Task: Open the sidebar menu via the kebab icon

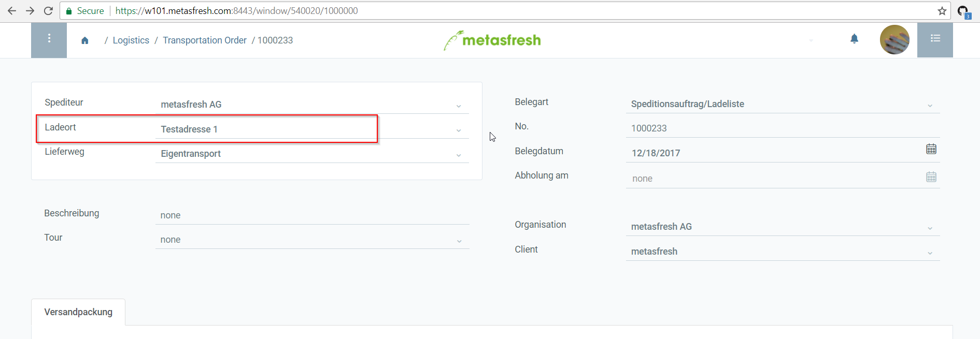Action: pyautogui.click(x=49, y=38)
